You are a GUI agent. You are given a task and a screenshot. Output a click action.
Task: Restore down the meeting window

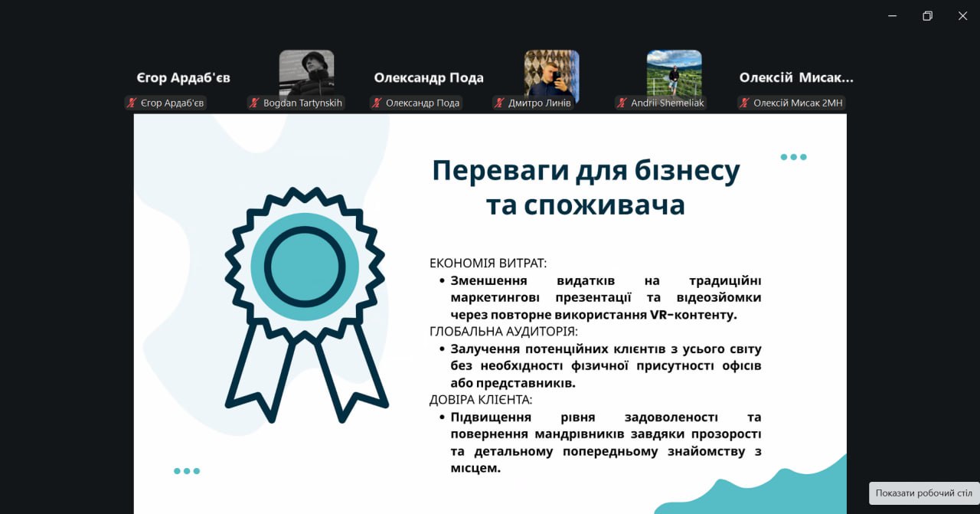[928, 16]
